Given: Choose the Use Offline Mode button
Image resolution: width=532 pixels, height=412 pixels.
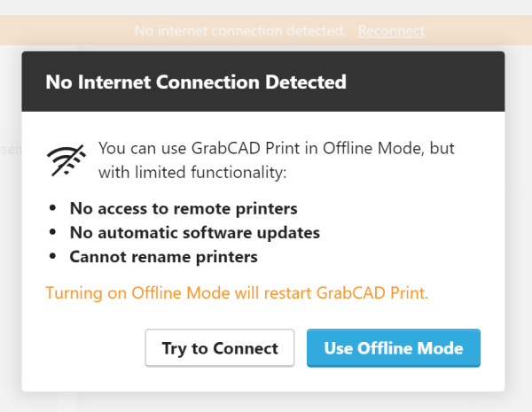Looking at the screenshot, I should coord(394,348).
